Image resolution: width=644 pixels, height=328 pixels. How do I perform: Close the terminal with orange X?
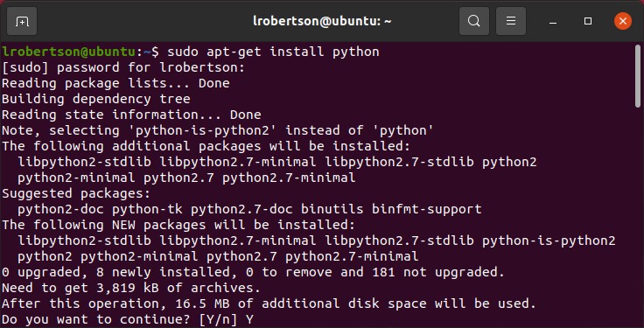click(623, 21)
